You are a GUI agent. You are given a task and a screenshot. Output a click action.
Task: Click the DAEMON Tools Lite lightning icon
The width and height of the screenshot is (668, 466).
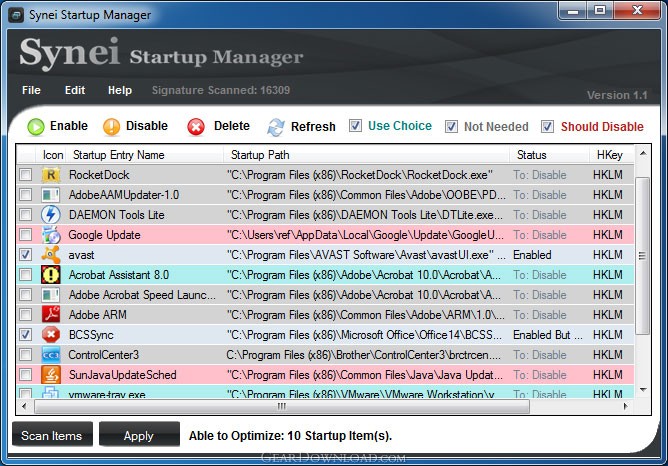(51, 215)
